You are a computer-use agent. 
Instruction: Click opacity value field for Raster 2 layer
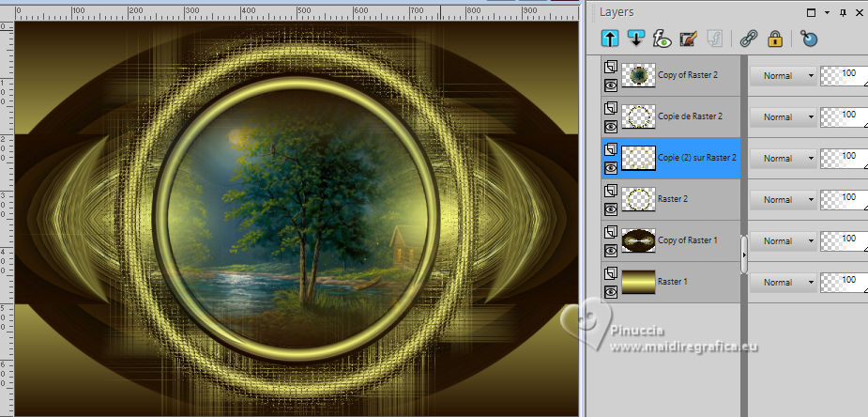[x=844, y=199]
